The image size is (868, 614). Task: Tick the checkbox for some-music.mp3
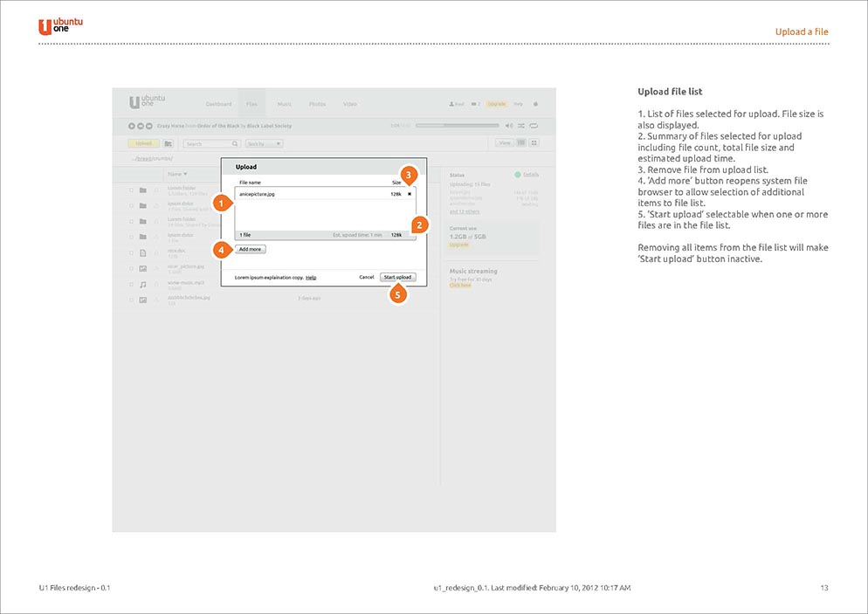131,285
